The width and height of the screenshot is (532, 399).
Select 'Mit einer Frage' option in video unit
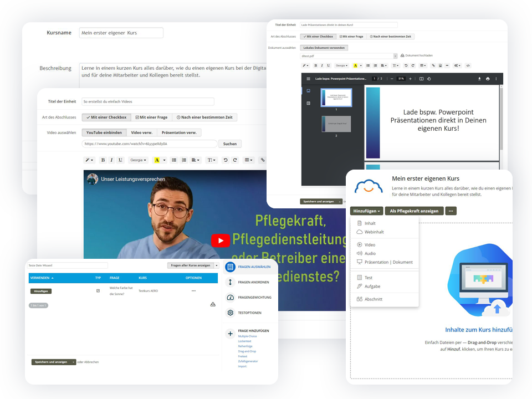[x=152, y=117]
